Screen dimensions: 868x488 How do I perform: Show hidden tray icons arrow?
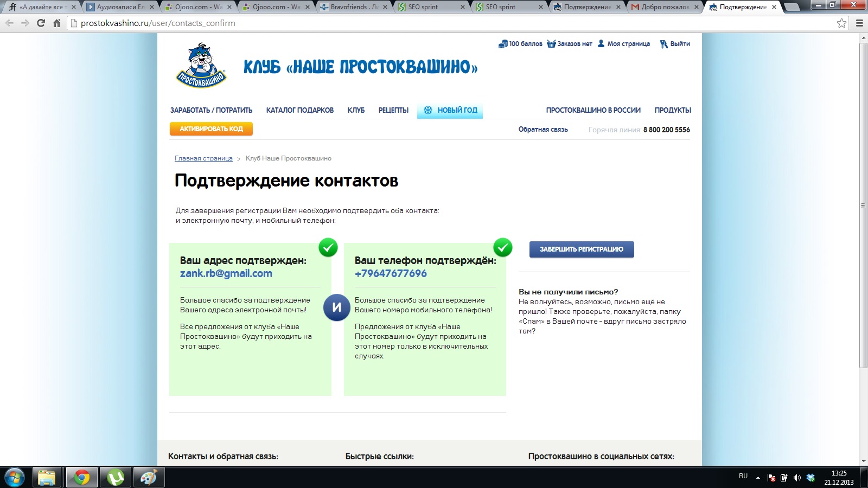click(758, 478)
